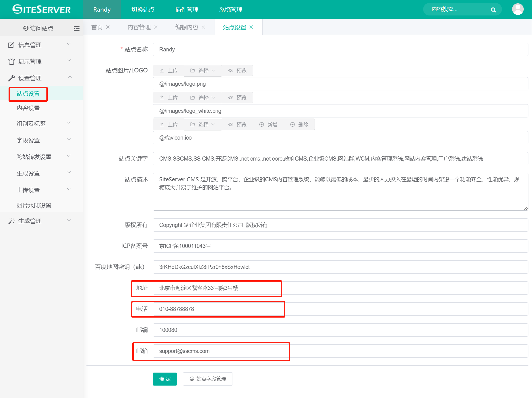The height and width of the screenshot is (398, 532).
Task: Click the 确定 confirm button
Action: [x=165, y=379]
